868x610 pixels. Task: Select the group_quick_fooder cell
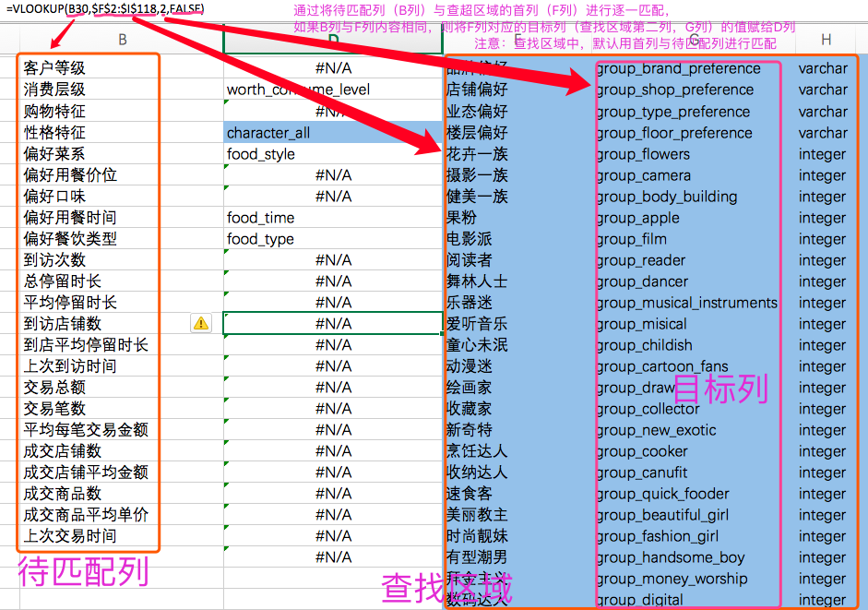689,493
